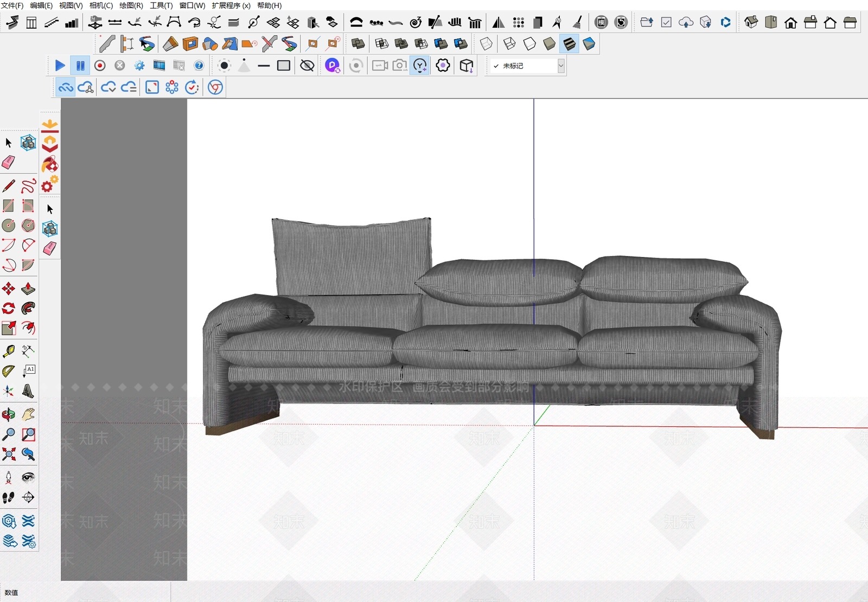Select the Move tool
The image size is (868, 602).
9,289
